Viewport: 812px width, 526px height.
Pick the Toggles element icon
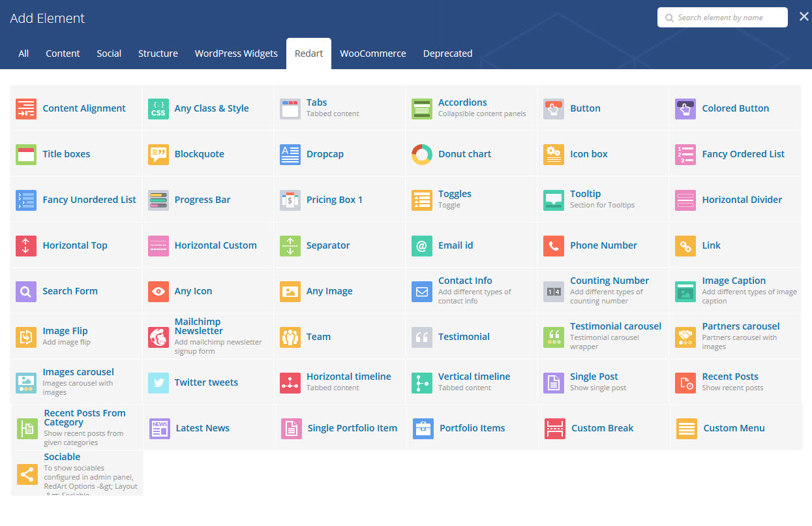(422, 200)
